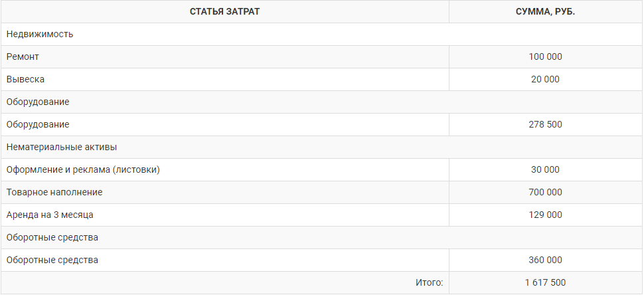Select the 129 000 rent amount
The height and width of the screenshot is (295, 644).
(546, 215)
